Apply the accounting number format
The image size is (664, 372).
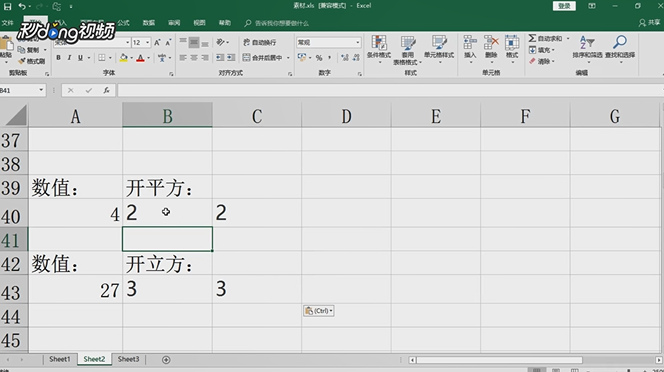click(302, 58)
